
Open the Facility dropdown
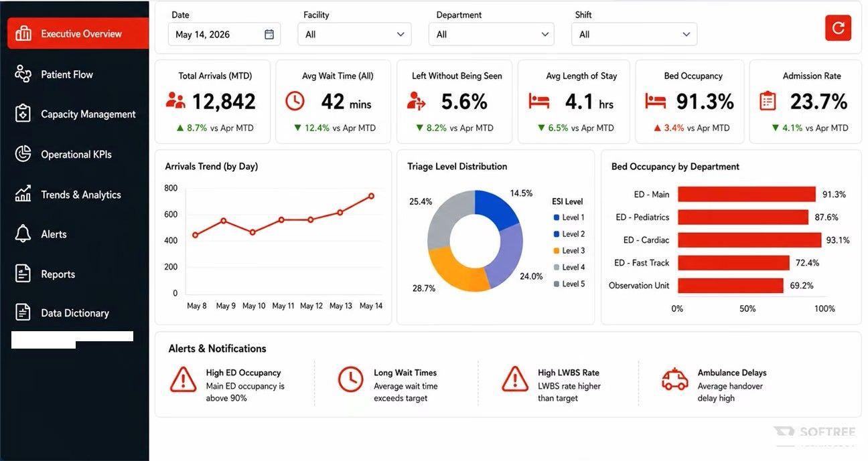point(354,34)
